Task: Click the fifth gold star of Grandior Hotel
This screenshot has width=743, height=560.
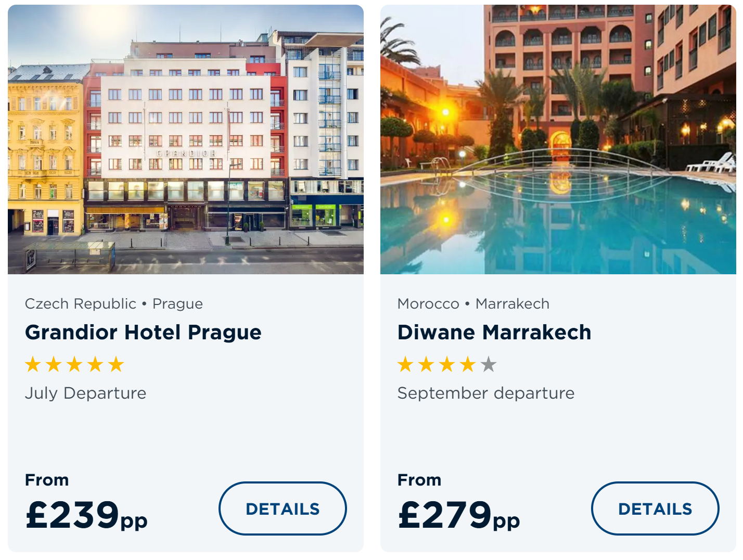Action: [x=116, y=364]
